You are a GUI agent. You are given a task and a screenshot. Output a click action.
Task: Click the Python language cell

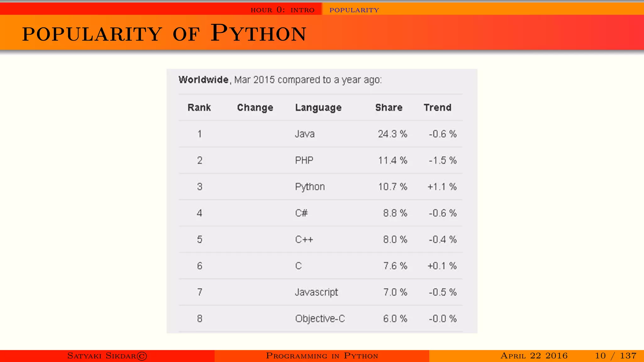click(310, 187)
